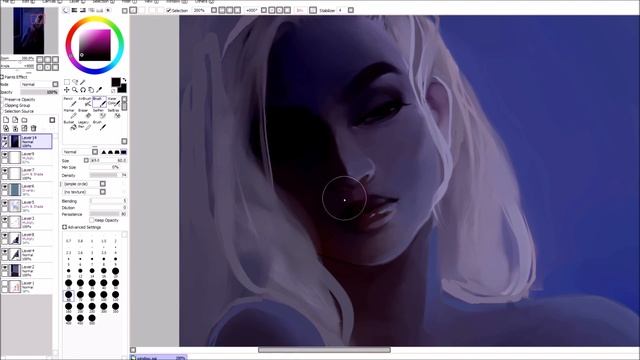
Task: Select the Eyedropper color picker tool
Action: (x=99, y=90)
